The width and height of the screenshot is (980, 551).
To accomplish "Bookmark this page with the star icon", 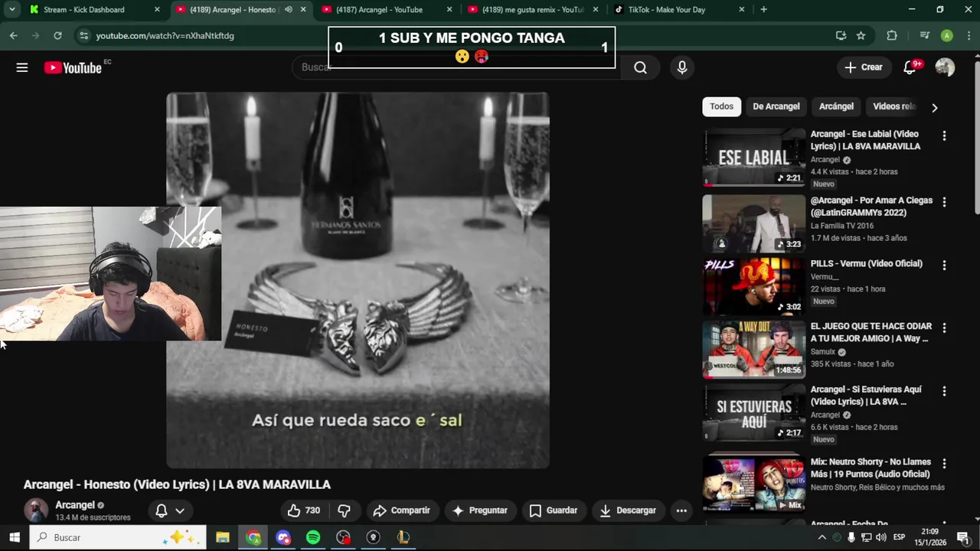I will tap(861, 35).
